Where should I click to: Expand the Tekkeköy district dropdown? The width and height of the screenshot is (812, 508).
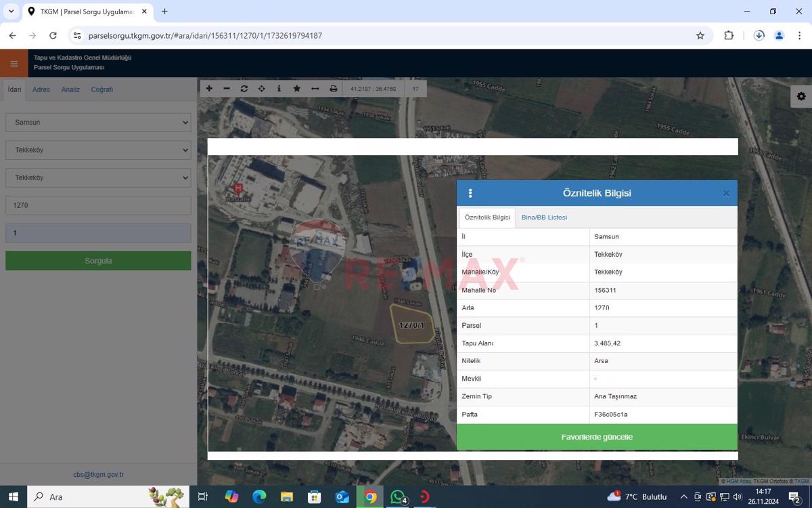click(x=98, y=150)
